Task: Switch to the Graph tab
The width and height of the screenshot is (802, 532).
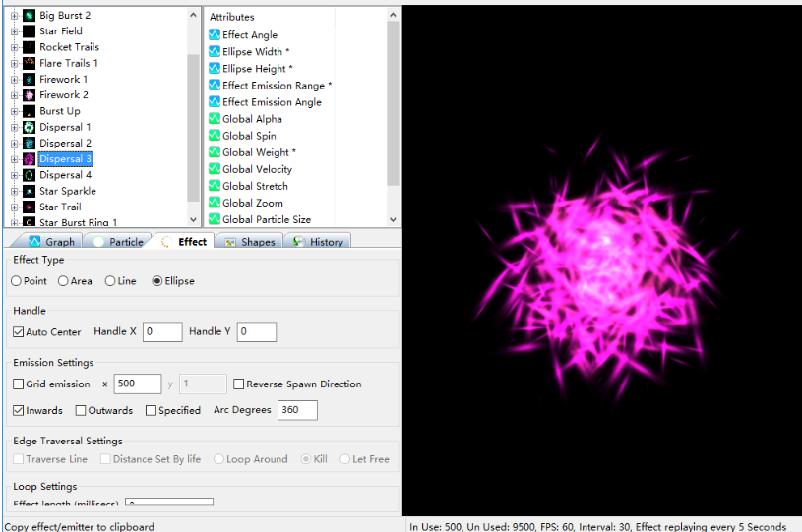Action: pyautogui.click(x=51, y=242)
